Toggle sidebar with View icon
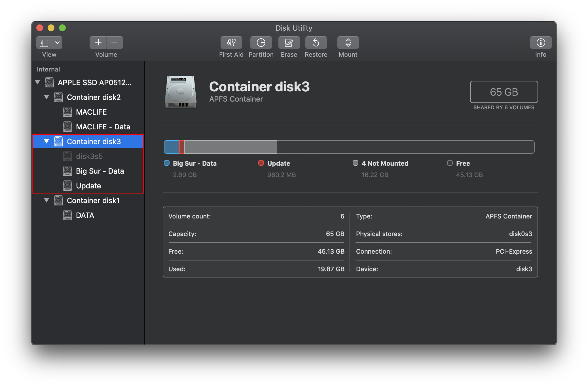The image size is (588, 387). tap(44, 43)
